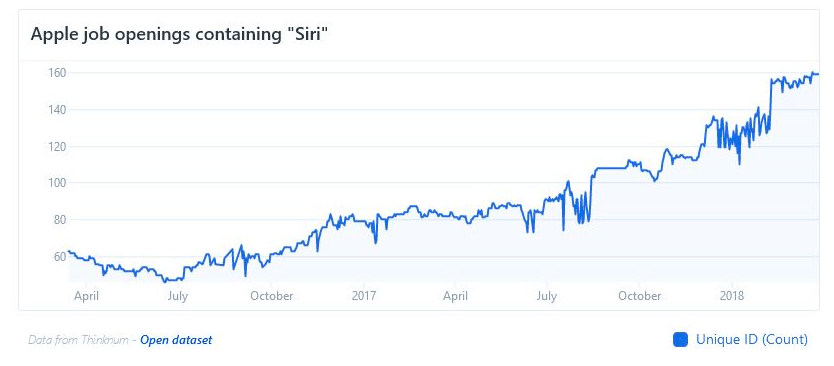Click the line's peak near 160

coord(813,73)
